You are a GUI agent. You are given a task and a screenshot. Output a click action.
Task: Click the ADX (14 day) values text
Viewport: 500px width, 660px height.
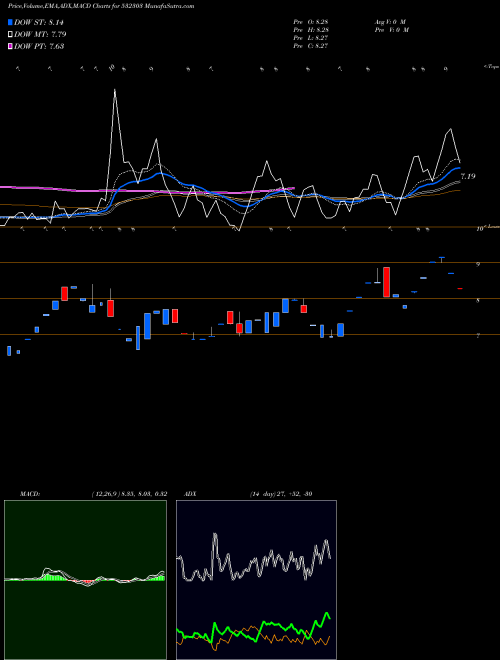pyautogui.click(x=281, y=494)
